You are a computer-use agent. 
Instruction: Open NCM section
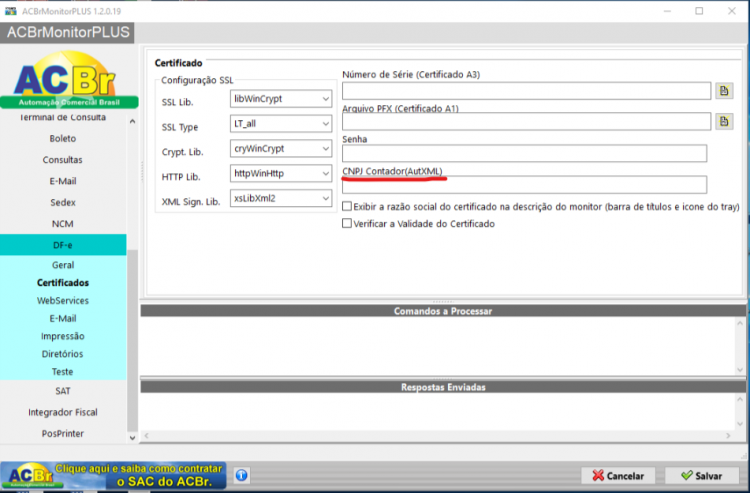tap(63, 224)
